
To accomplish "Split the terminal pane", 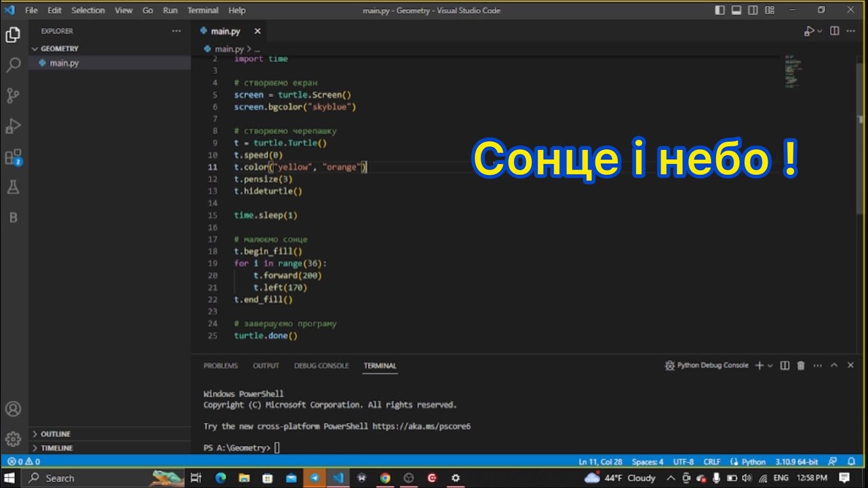I will coord(785,365).
